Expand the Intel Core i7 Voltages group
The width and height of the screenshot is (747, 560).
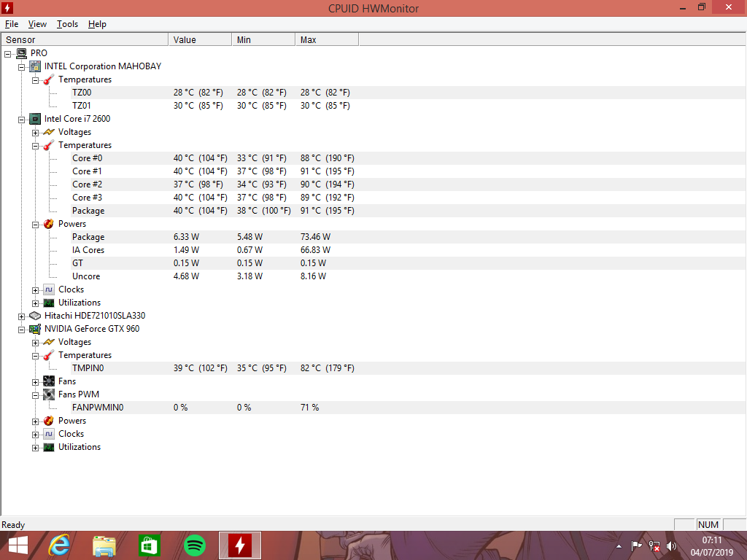tap(35, 133)
